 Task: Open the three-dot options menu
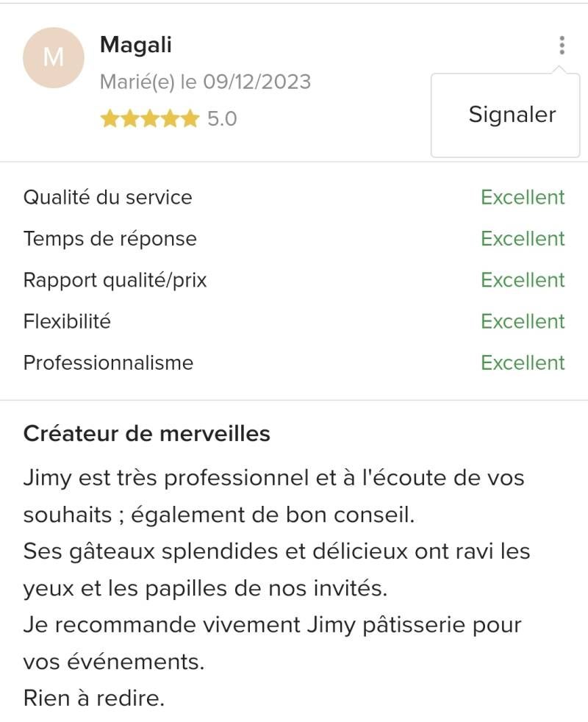[562, 46]
